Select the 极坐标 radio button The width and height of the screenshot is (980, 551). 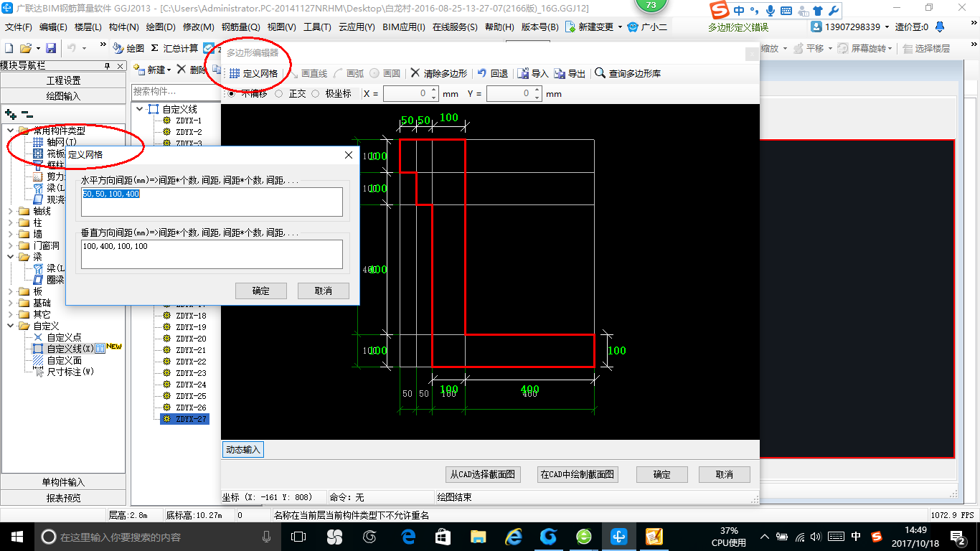[x=315, y=94]
